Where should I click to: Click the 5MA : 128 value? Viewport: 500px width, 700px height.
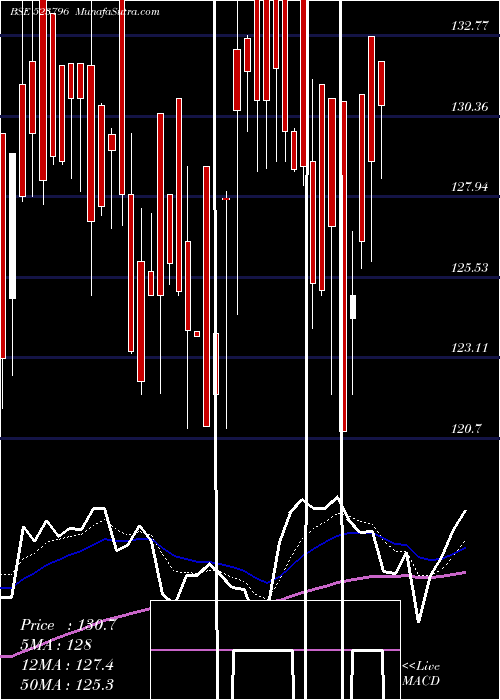[56, 645]
